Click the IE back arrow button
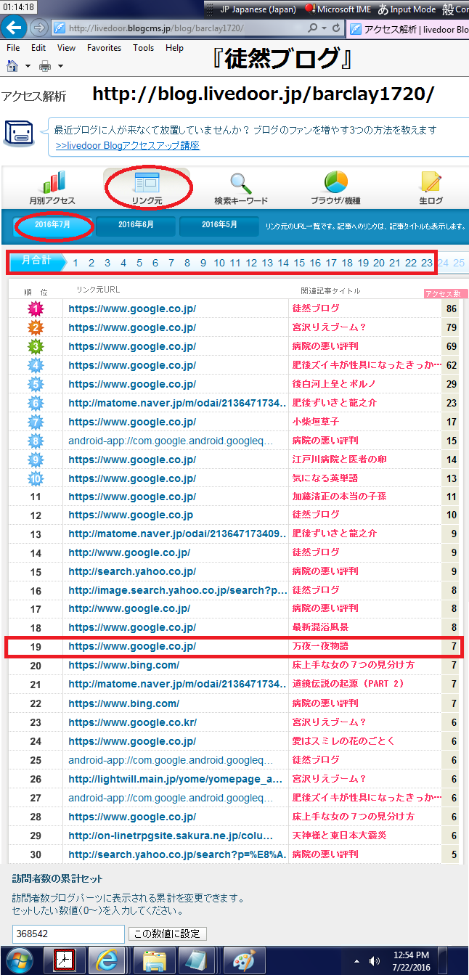 tap(15, 28)
